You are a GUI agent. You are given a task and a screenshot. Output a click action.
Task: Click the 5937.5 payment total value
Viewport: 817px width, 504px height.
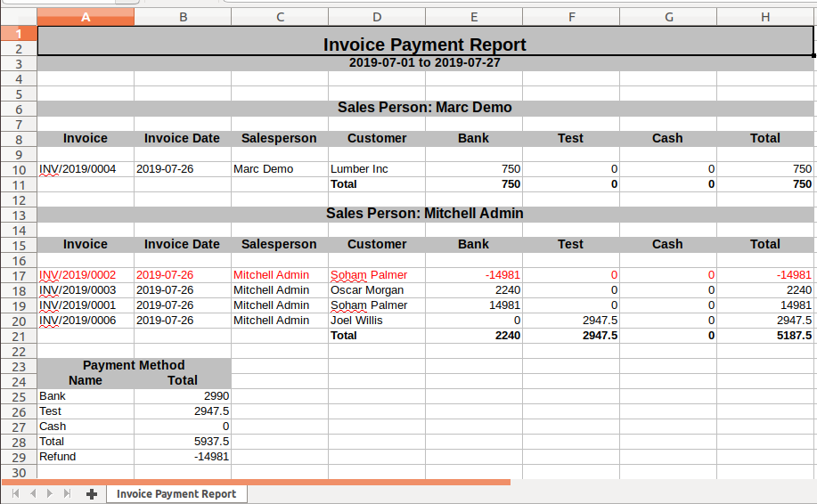[183, 442]
